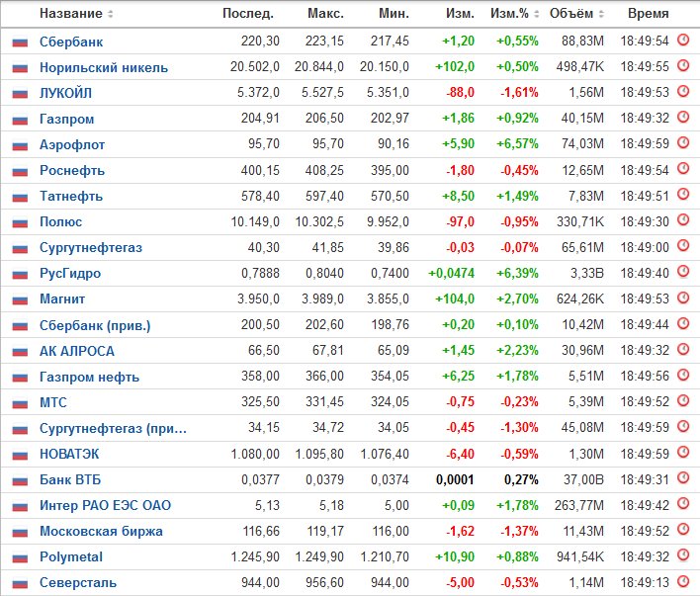Screen dimensions: 700x596
Task: Click the clock icon in the РусГидро row
Action: click(683, 271)
